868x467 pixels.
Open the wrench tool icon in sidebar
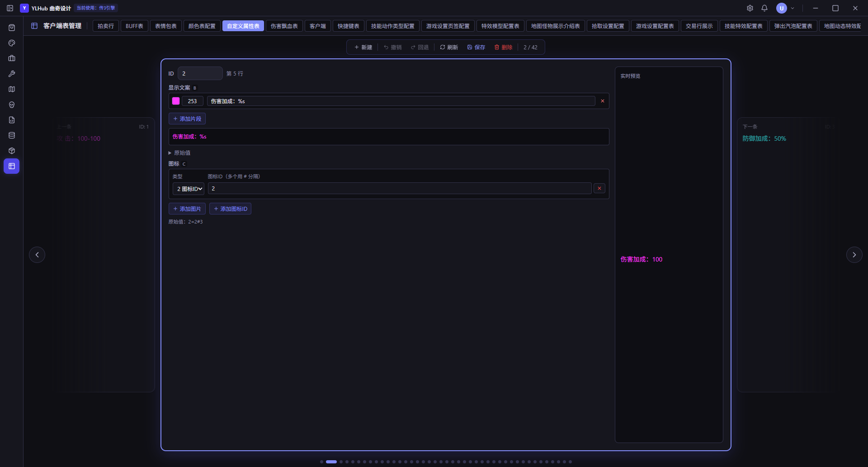[12, 74]
